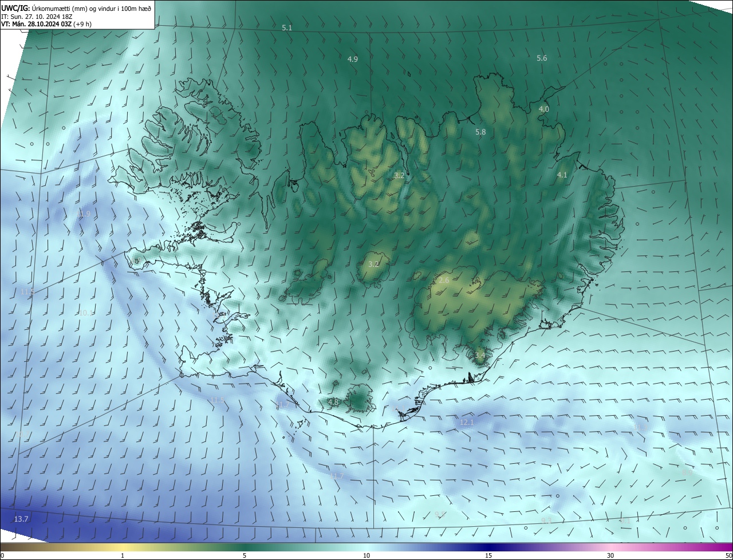The image size is (733, 560).
Task: Click the '10' tick on the color scale
Action: pos(366,555)
